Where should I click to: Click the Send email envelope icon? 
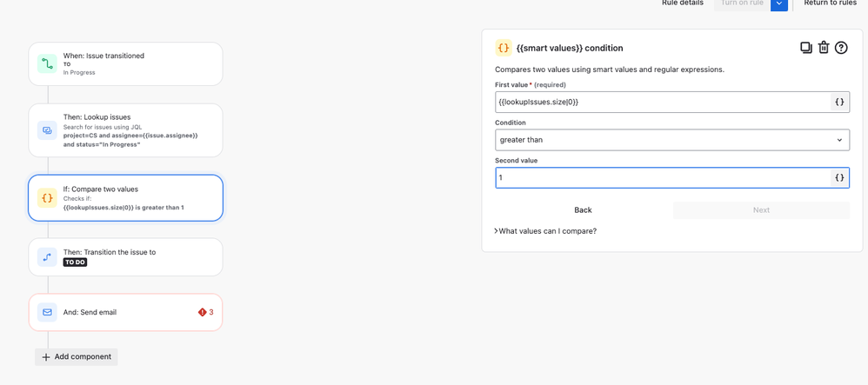click(47, 313)
